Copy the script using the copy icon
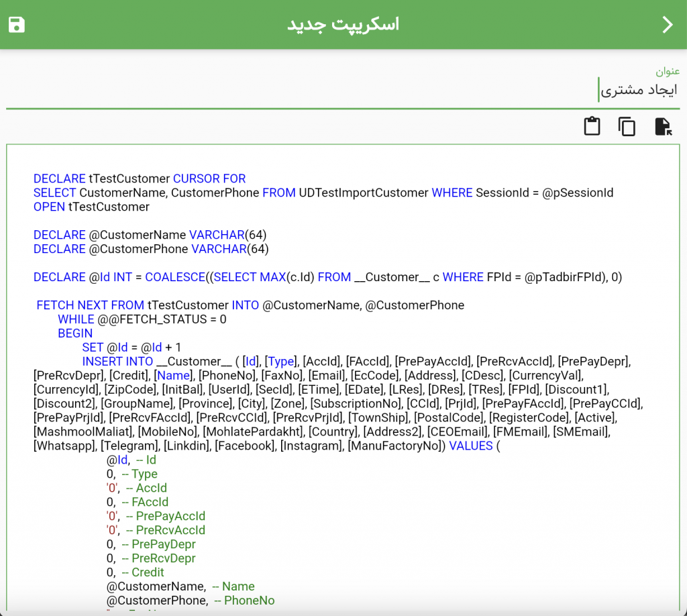The image size is (687, 616). point(627,127)
